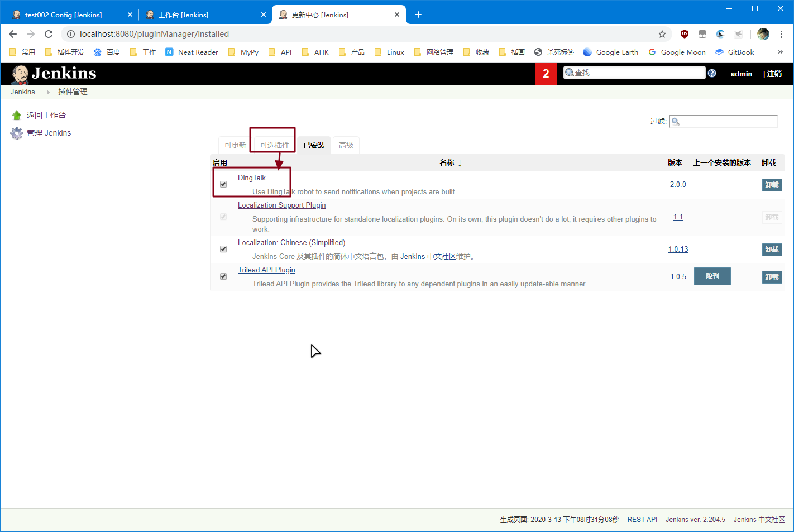794x532 pixels.
Task: Toggle the Localization Support Plugin checkbox
Action: tap(223, 217)
